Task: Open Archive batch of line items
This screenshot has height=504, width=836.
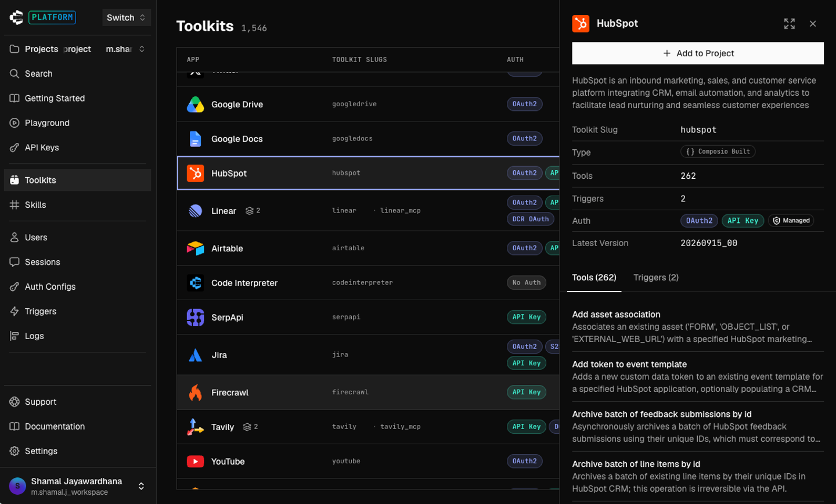Action: pyautogui.click(x=698, y=477)
